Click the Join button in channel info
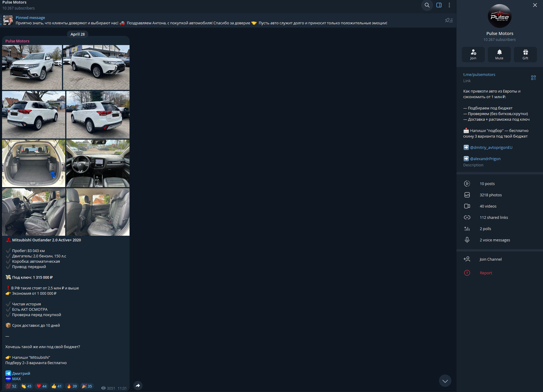The height and width of the screenshot is (392, 543). pyautogui.click(x=473, y=55)
